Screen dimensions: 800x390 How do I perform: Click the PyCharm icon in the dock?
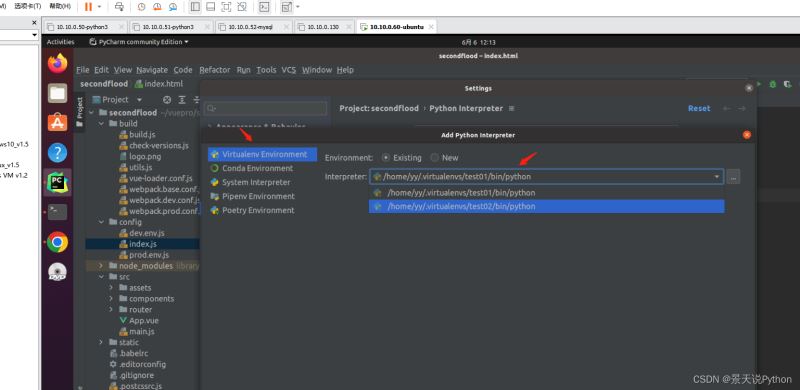tap(58, 182)
